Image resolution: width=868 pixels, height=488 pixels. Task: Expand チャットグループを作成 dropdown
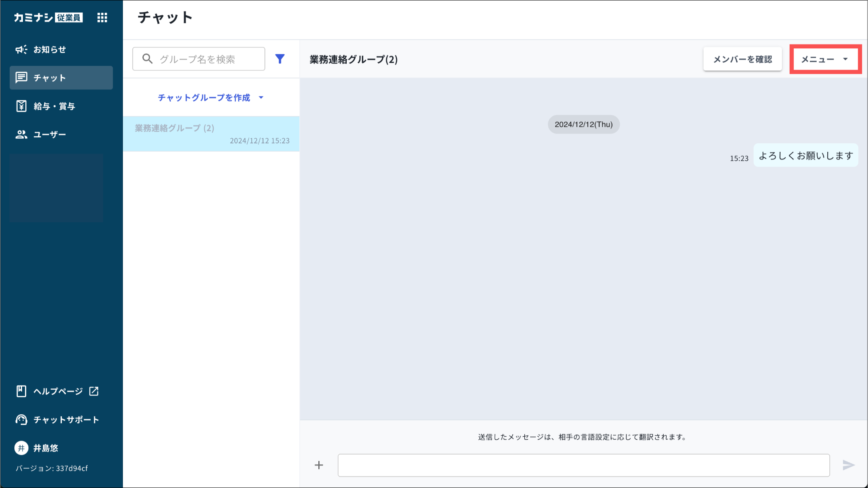point(210,98)
